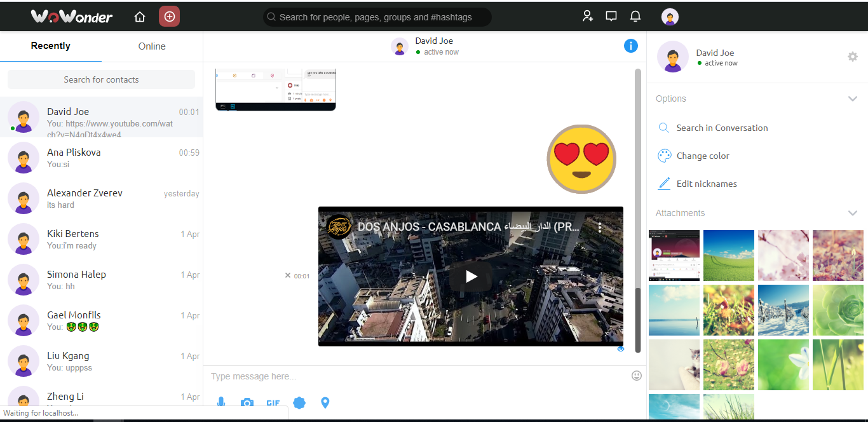
Task: Select Edit nicknames option
Action: pos(707,184)
